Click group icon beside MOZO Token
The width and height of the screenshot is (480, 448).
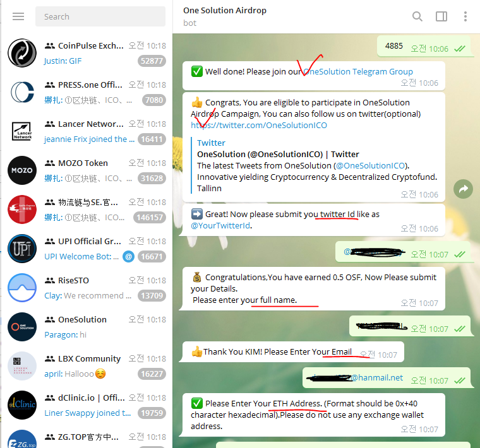[50, 163]
